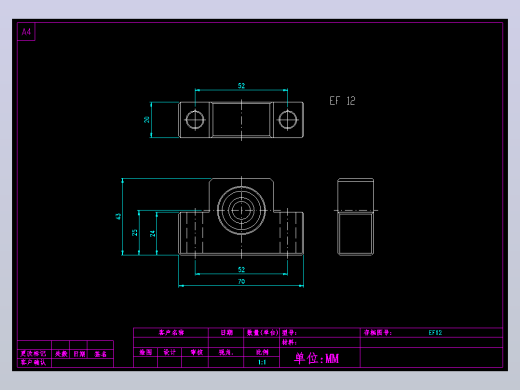Select the 日期 header beside 客户名称
The width and height of the screenshot is (520, 390).
(227, 332)
